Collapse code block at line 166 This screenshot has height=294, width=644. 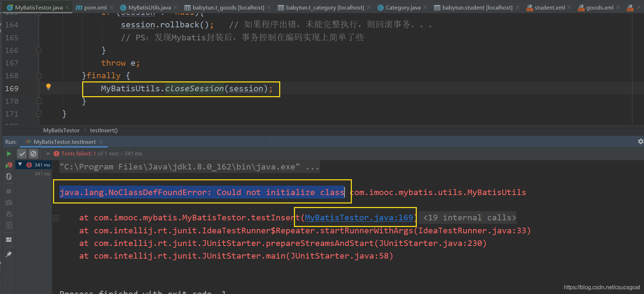pyautogui.click(x=39, y=50)
